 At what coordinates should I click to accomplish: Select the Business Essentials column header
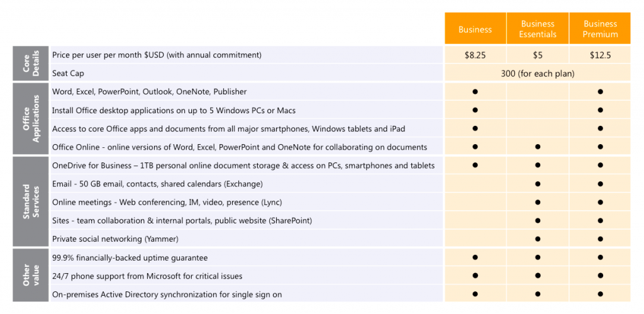pos(538,29)
